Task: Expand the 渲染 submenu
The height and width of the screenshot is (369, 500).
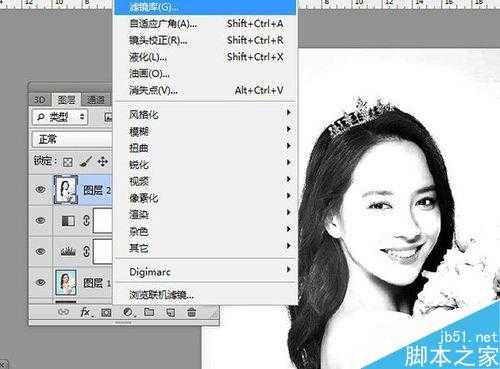Action: [205, 214]
